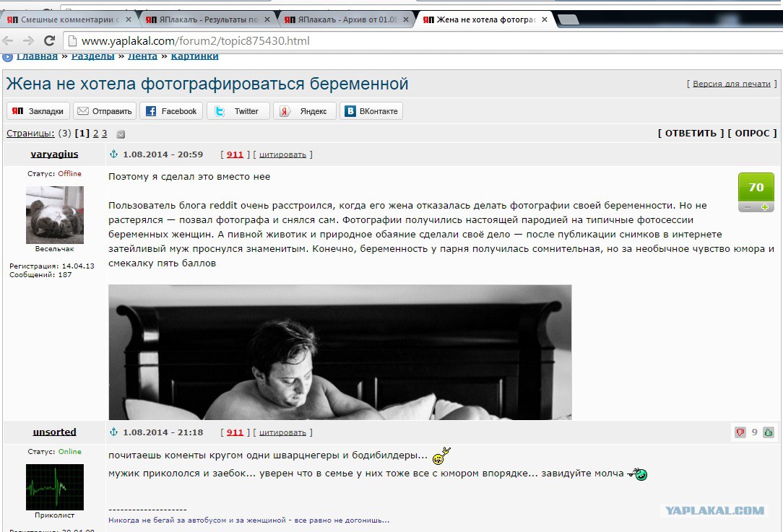Open the page jump dropdown icon
This screenshot has width=783, height=532.
point(121,134)
